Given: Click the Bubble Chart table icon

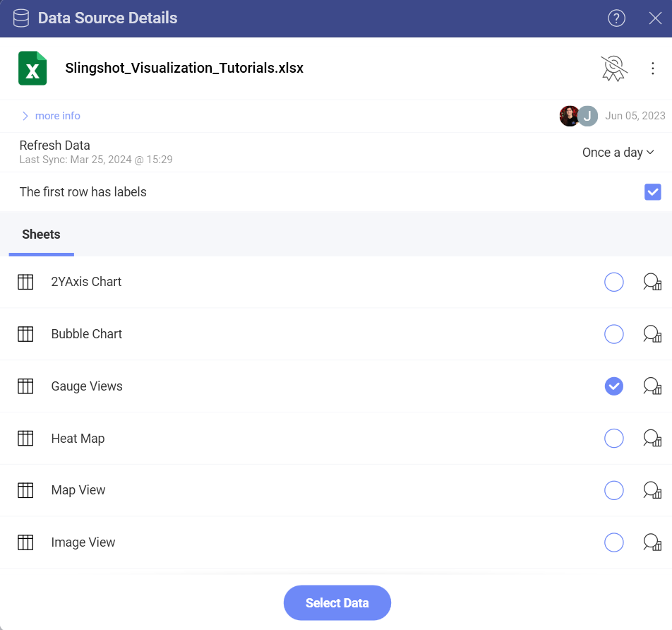Looking at the screenshot, I should pyautogui.click(x=25, y=334).
